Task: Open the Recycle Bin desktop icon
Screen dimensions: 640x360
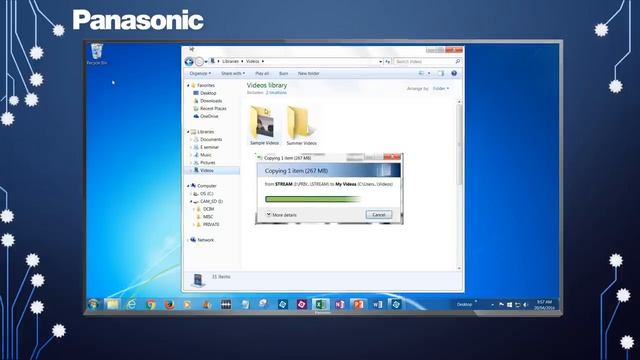Action: pyautogui.click(x=97, y=54)
